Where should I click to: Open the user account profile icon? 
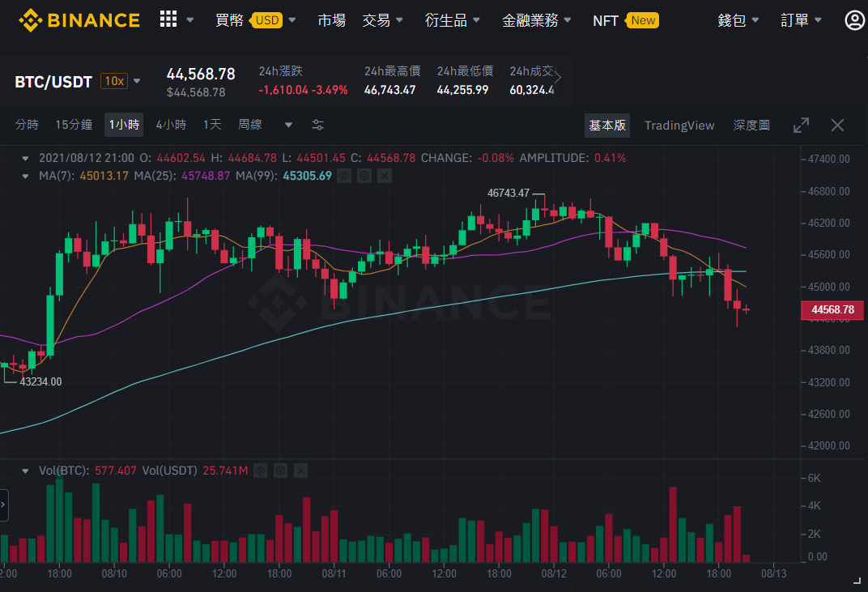tap(855, 20)
